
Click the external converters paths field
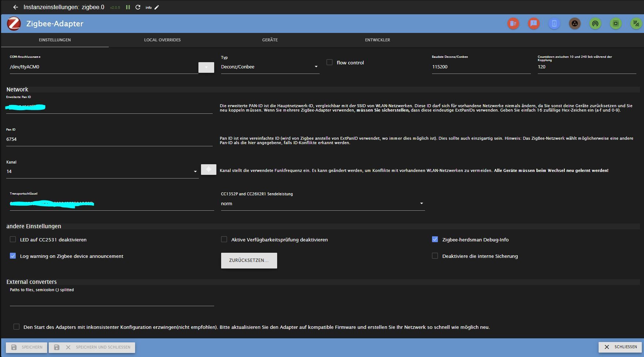(112, 300)
